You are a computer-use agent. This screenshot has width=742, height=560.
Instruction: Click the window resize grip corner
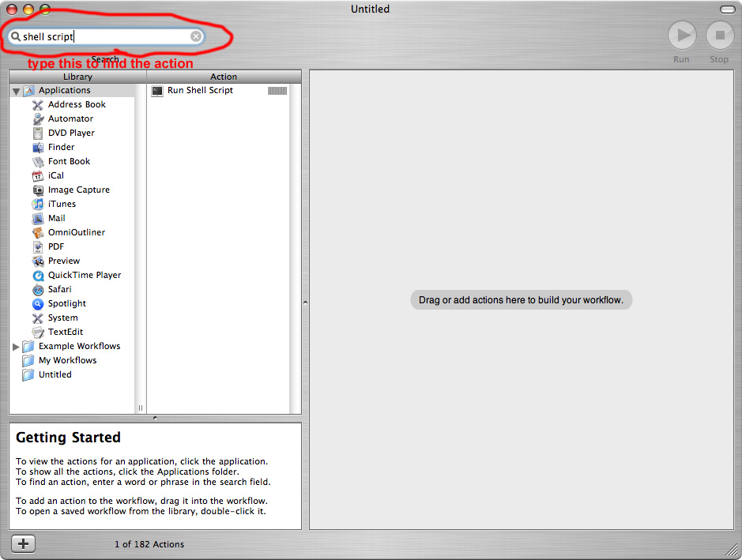(x=732, y=550)
